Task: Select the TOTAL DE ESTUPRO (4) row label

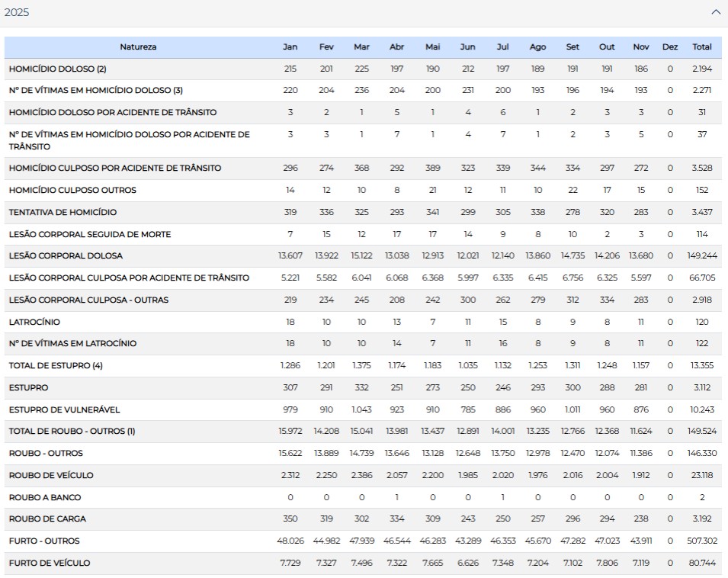Action: 56,366
